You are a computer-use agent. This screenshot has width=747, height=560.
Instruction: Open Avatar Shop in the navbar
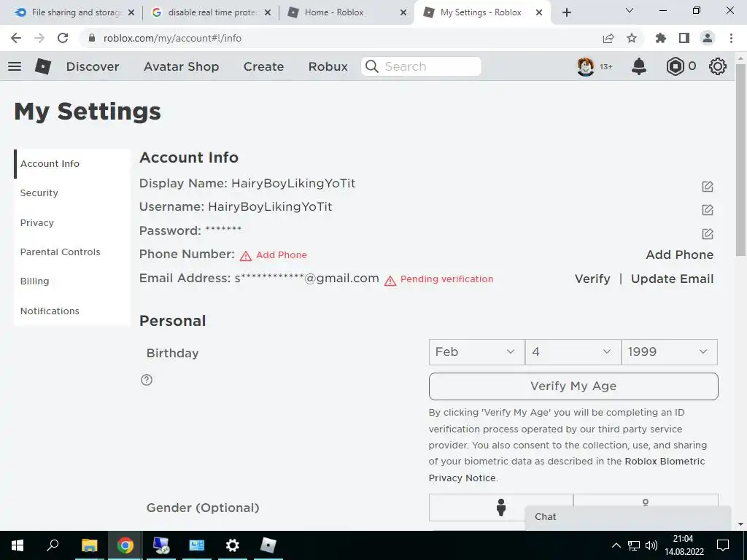point(182,66)
